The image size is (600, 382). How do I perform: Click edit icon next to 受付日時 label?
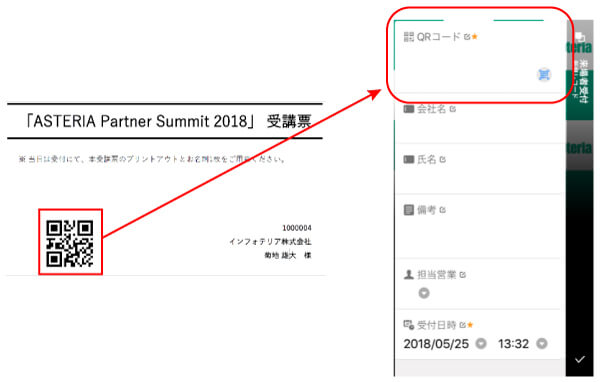(462, 325)
